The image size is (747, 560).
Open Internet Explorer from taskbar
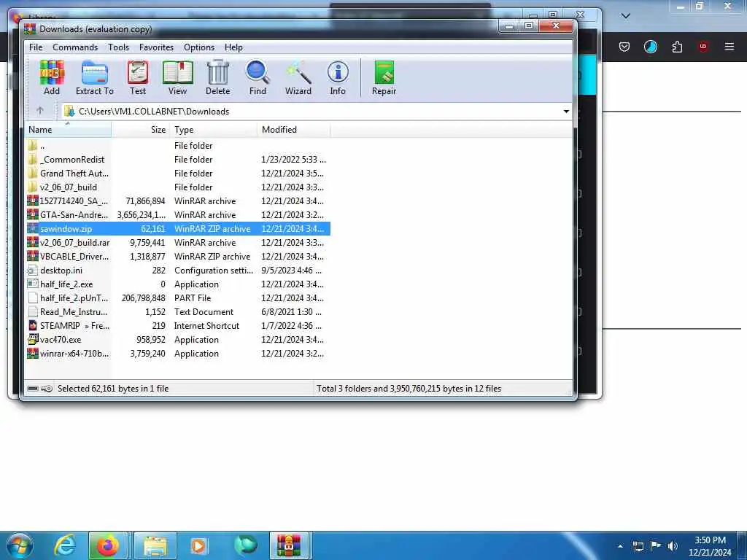(x=65, y=545)
